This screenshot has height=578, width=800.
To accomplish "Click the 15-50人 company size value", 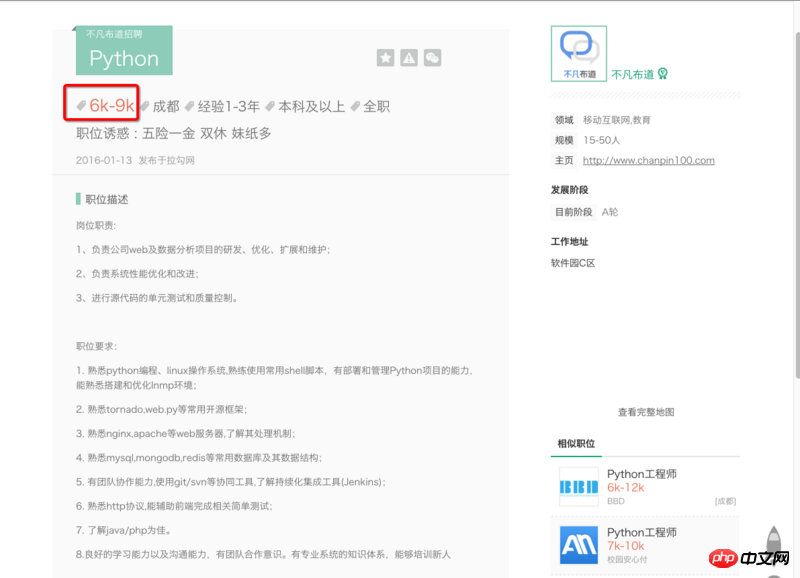I will 601,140.
